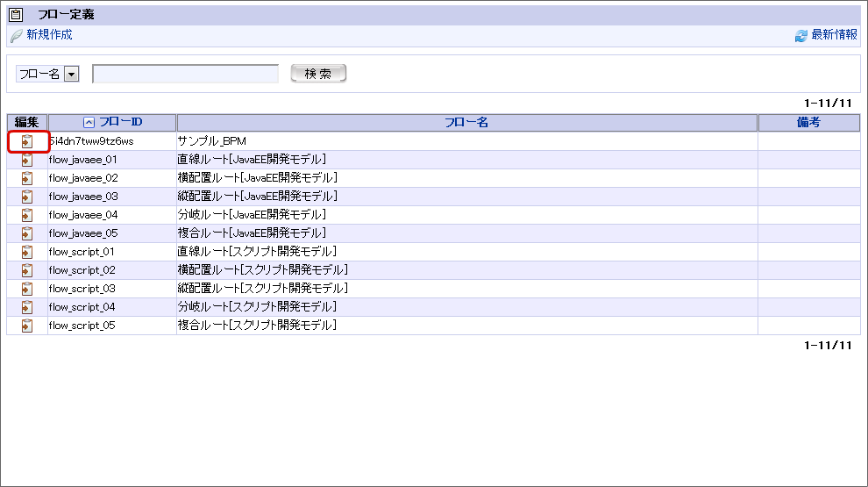This screenshot has width=868, height=487.
Task: Refresh list via 最新情報 link
Action: pyautogui.click(x=834, y=34)
